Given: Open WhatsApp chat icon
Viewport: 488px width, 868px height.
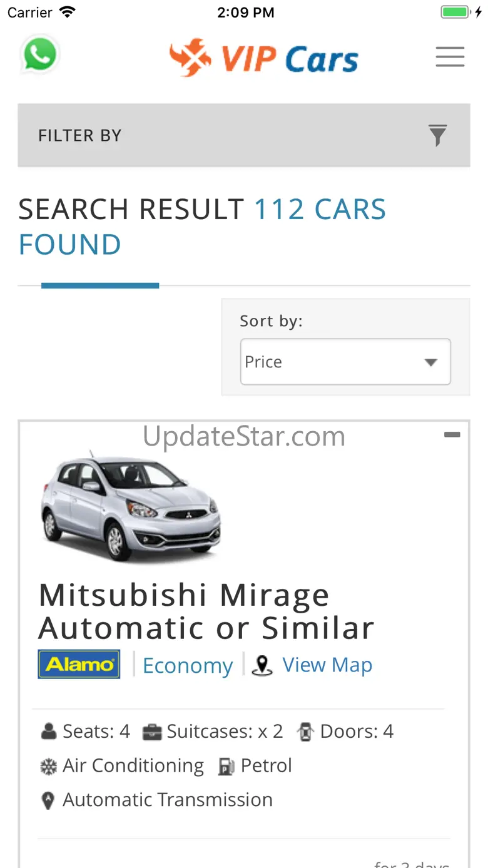Looking at the screenshot, I should pos(40,55).
